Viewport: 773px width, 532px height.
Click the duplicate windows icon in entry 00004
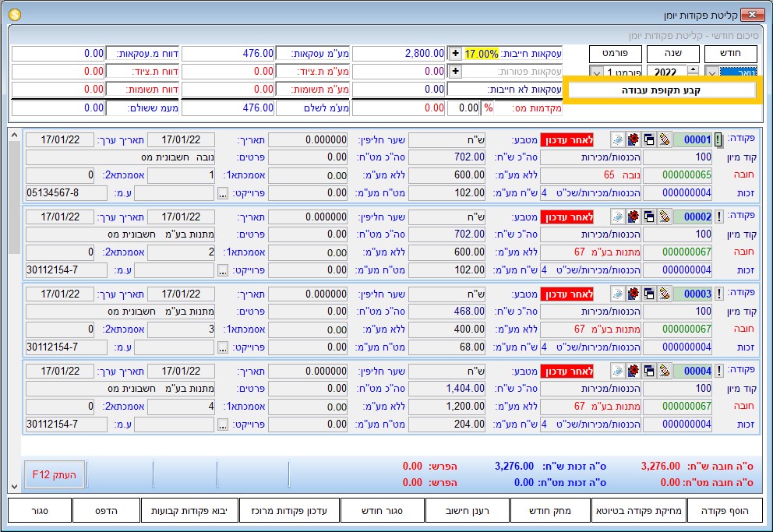649,371
